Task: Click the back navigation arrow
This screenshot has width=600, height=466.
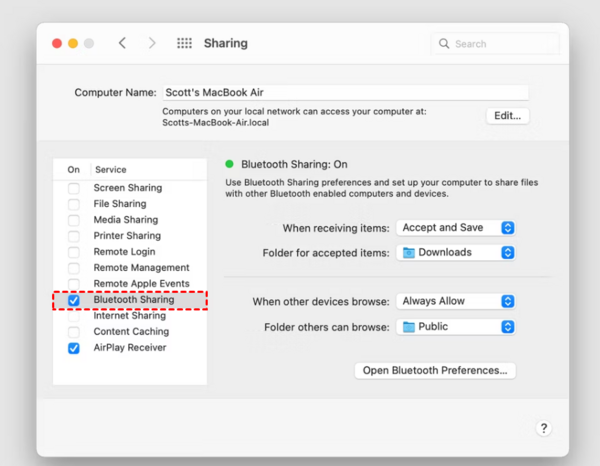Action: click(x=122, y=43)
